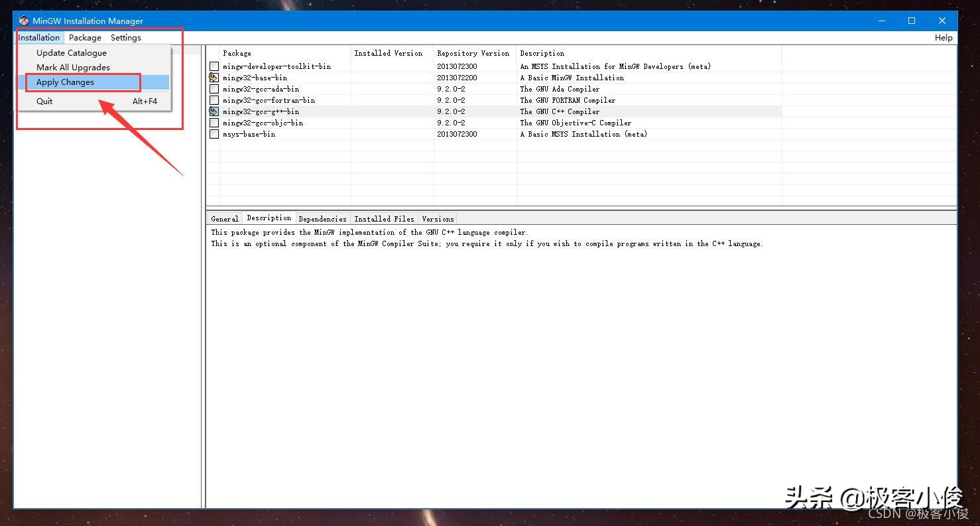
Task: Close the MinGW Installation Manager window
Action: coord(942,21)
